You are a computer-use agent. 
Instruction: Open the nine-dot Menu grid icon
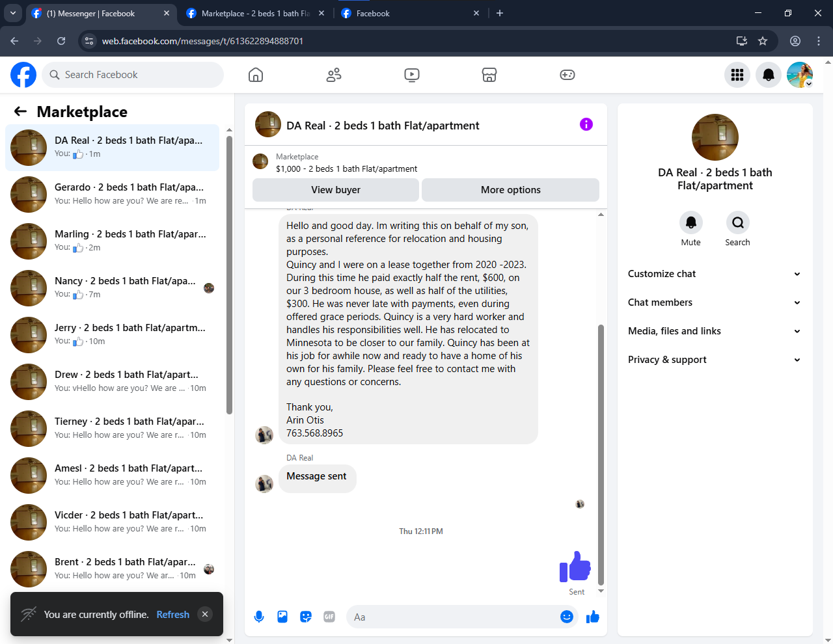737,75
